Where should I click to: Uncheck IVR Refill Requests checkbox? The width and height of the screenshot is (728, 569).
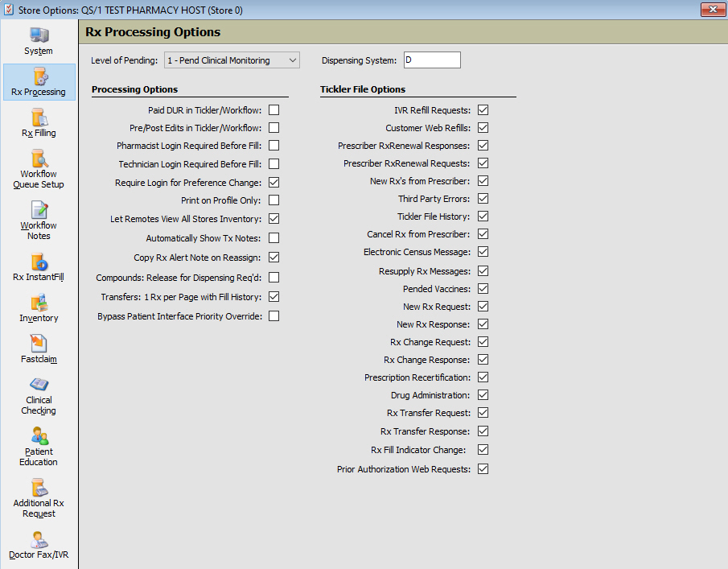483,110
